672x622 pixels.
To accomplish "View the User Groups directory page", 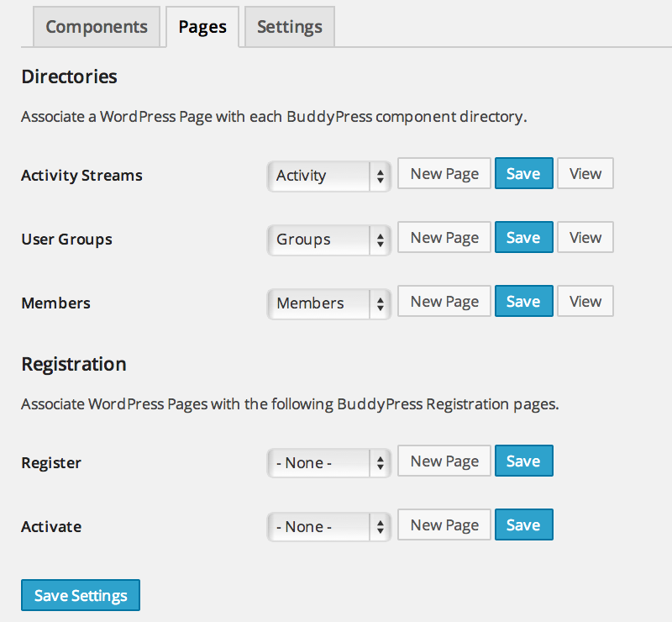I will (585, 237).
